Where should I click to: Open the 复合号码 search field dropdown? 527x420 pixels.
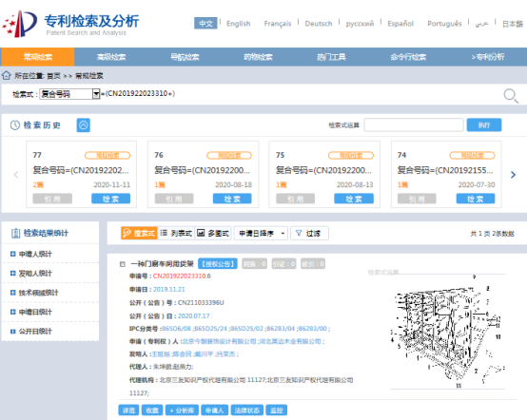[96, 94]
